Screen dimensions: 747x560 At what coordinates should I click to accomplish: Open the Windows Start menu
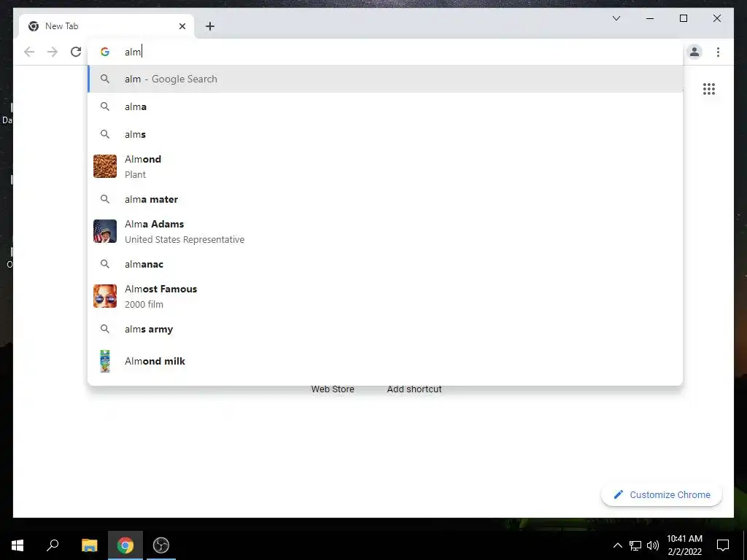(18, 545)
